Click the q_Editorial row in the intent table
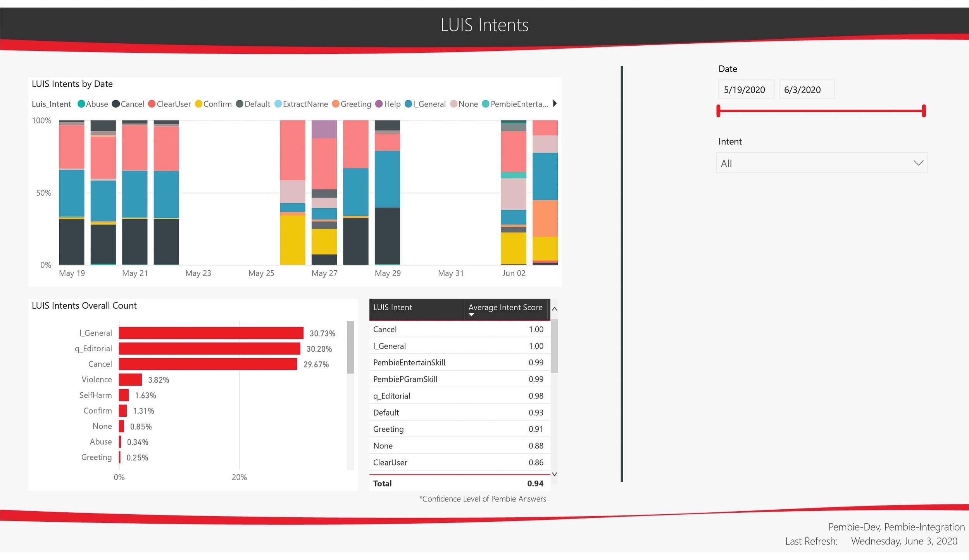The height and width of the screenshot is (560, 969). coord(460,396)
